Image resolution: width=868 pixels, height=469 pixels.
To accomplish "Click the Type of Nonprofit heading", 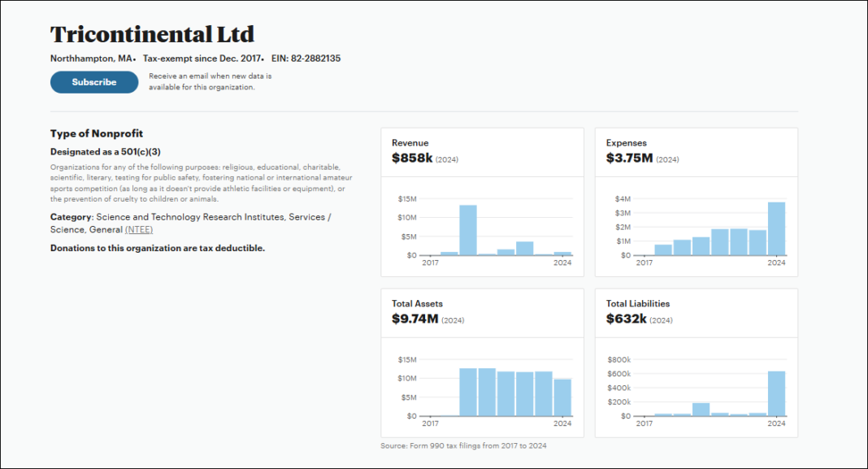I will [97, 133].
